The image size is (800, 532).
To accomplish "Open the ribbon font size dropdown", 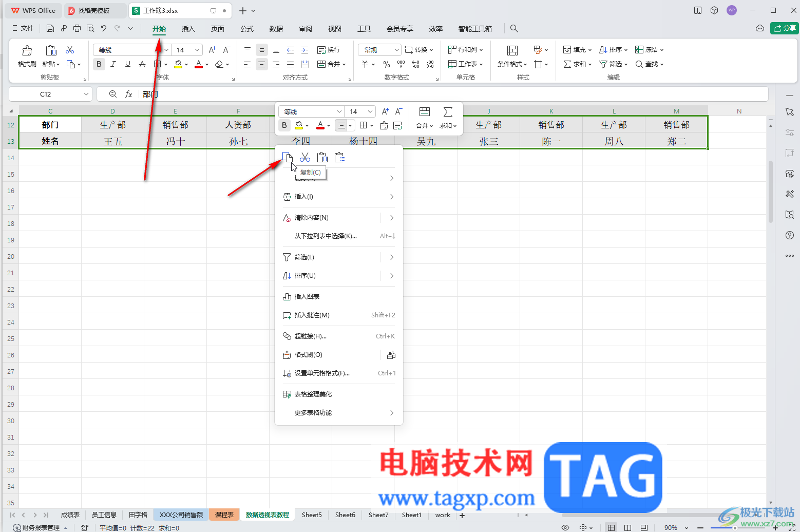I will [197, 50].
